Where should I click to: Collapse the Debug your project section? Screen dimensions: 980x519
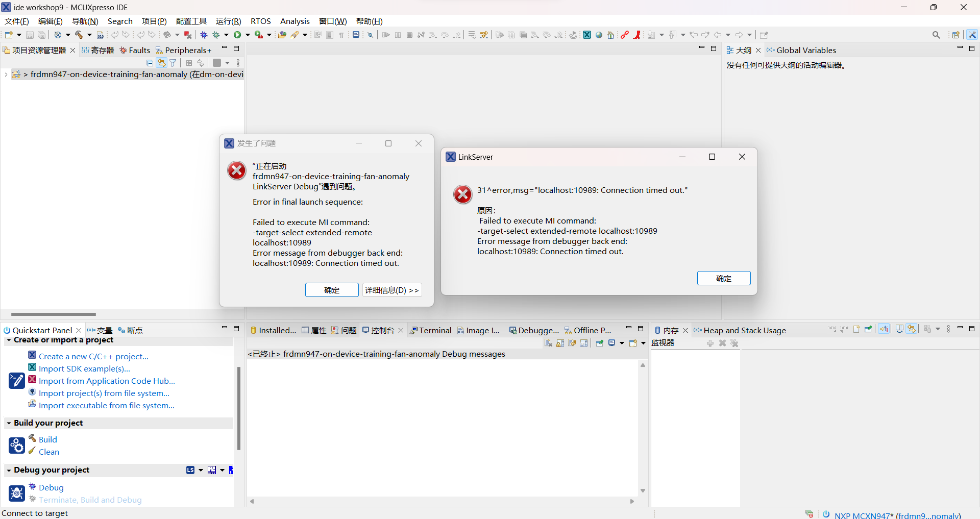coord(9,470)
